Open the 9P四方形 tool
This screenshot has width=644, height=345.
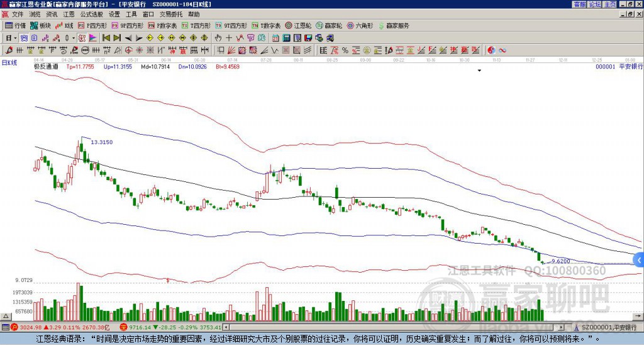(x=127, y=26)
